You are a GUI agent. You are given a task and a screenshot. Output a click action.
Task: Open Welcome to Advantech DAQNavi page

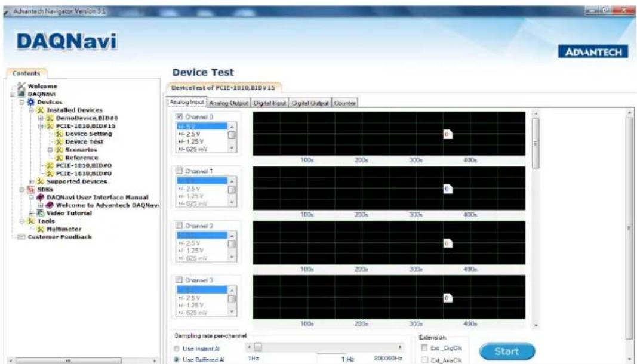pyautogui.click(x=107, y=205)
